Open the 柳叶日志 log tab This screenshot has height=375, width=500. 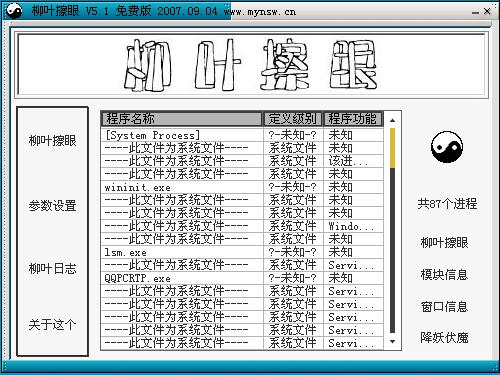tap(52, 268)
